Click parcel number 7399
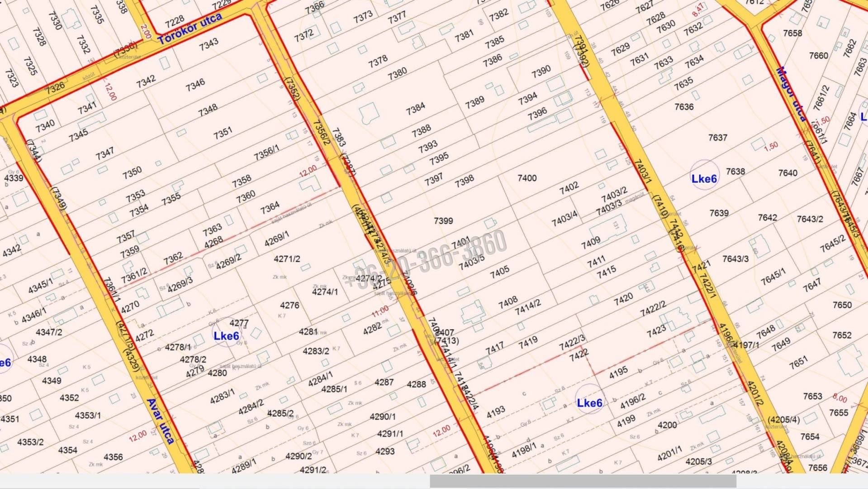The width and height of the screenshot is (868, 489). pyautogui.click(x=443, y=221)
